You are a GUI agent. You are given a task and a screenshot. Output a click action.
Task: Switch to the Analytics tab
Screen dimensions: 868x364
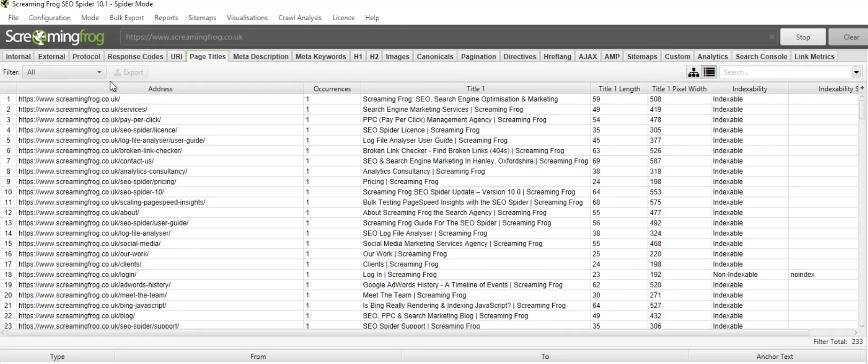[713, 56]
